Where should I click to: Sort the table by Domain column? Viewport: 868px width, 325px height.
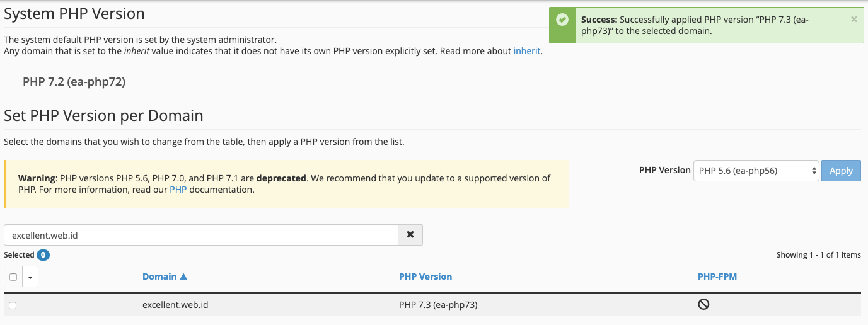coord(159,277)
